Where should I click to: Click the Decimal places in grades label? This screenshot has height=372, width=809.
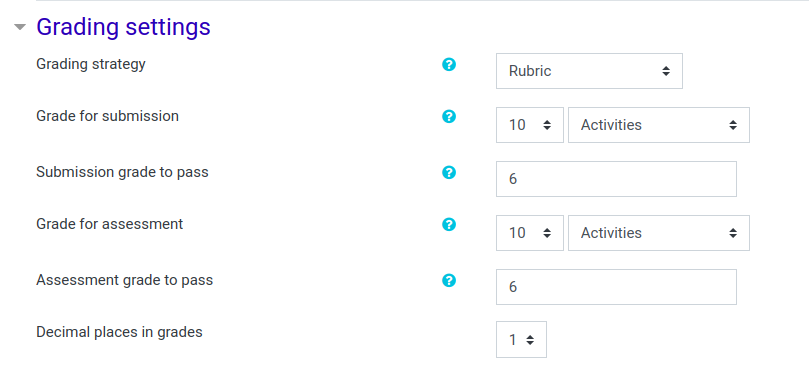[119, 332]
